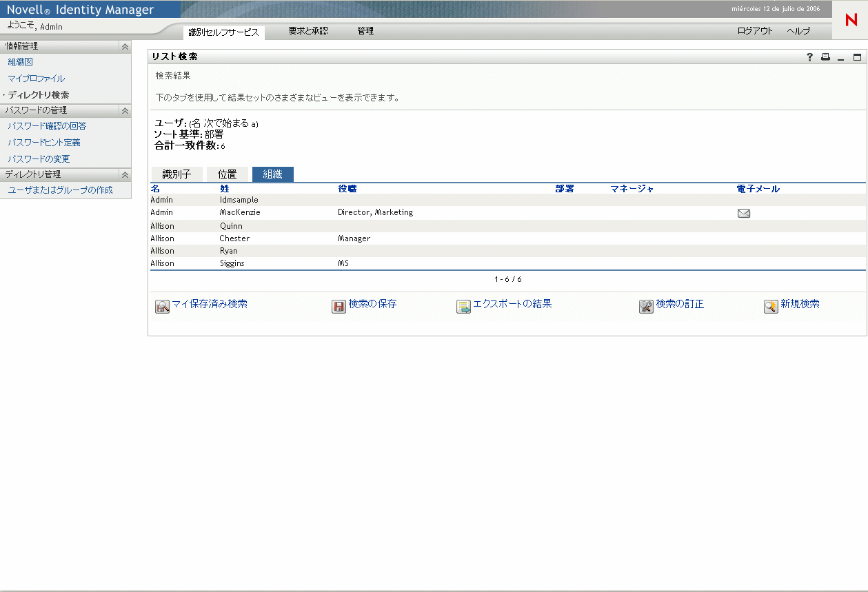
Task: Log out via ログアウト
Action: (x=754, y=31)
